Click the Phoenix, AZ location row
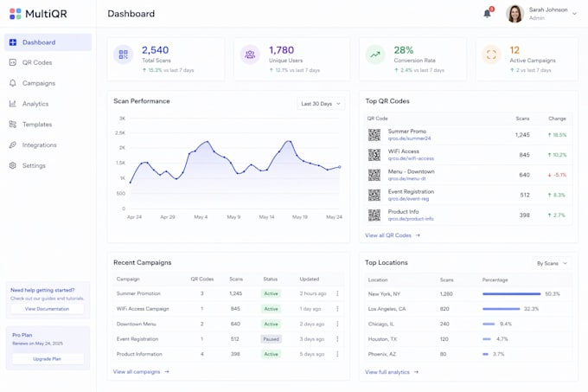Image resolution: width=588 pixels, height=392 pixels. pyautogui.click(x=469, y=354)
